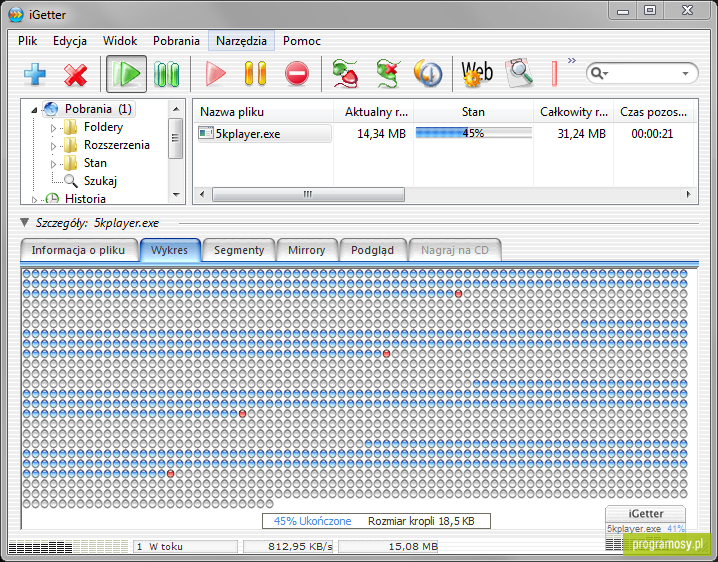The width and height of the screenshot is (718, 562).
Task: Expand the Stan tree node
Action: [x=53, y=164]
